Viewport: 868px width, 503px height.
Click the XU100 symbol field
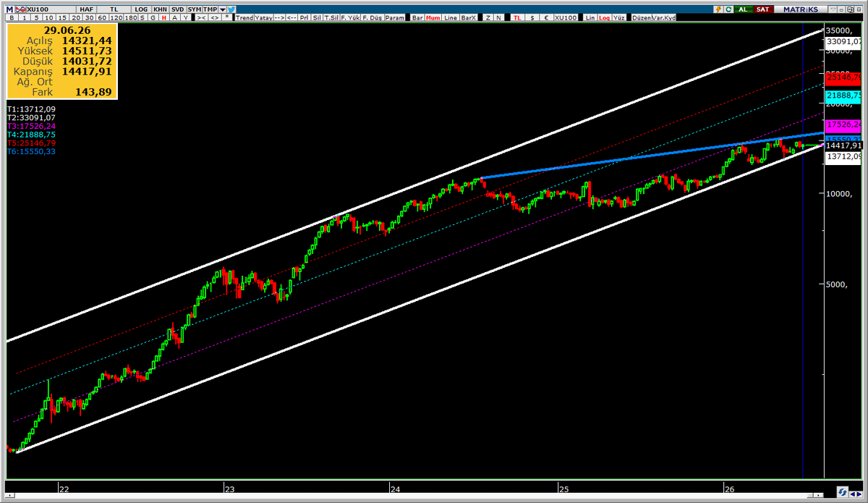tap(51, 9)
